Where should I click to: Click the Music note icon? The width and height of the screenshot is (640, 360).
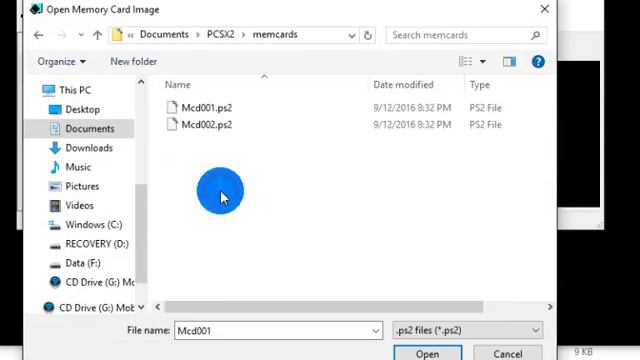pos(55,167)
